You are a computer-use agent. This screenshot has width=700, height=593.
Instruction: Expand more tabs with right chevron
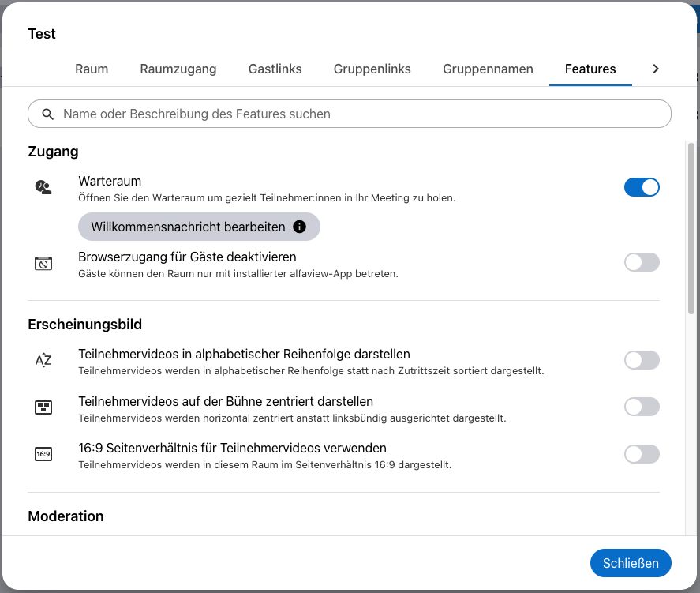[x=655, y=69]
